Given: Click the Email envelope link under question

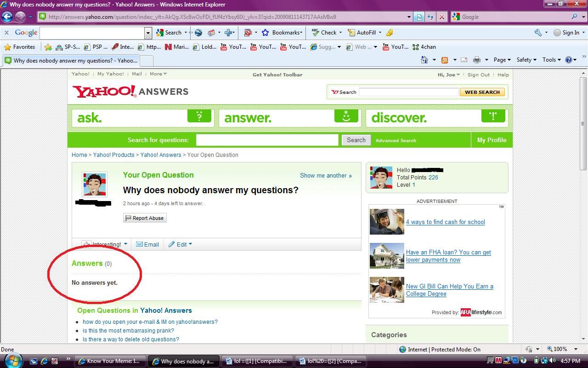Looking at the screenshot, I should coord(147,244).
